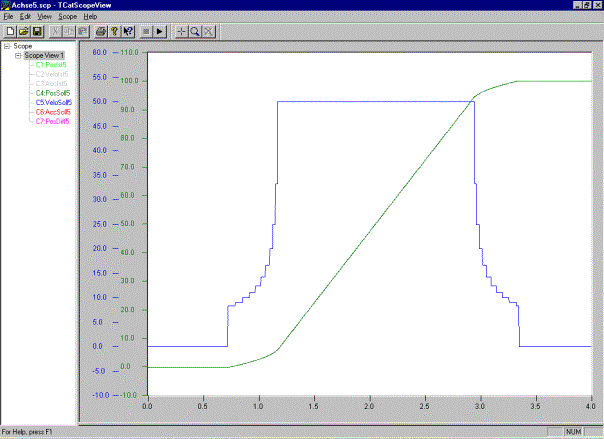
Task: Collapse the Scope View 1 node
Action: (x=18, y=55)
